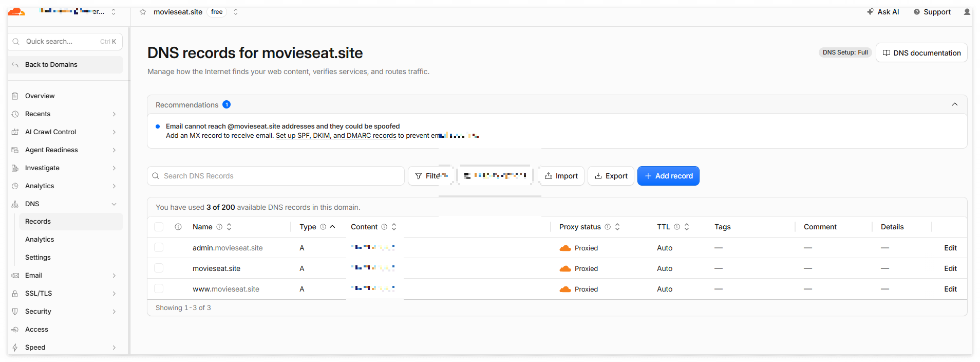Check the select-all records checkbox
This screenshot has height=362, width=980.
(159, 227)
